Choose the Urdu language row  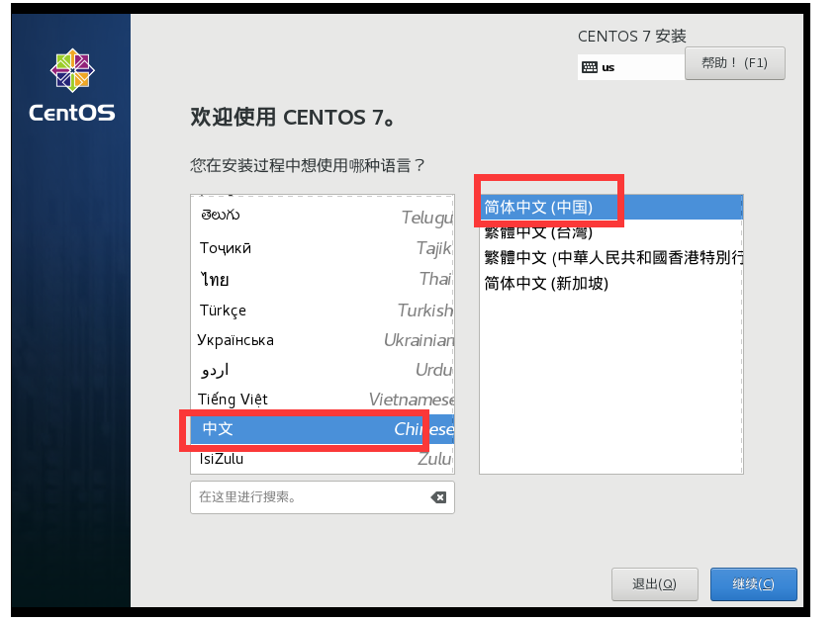[x=323, y=370]
